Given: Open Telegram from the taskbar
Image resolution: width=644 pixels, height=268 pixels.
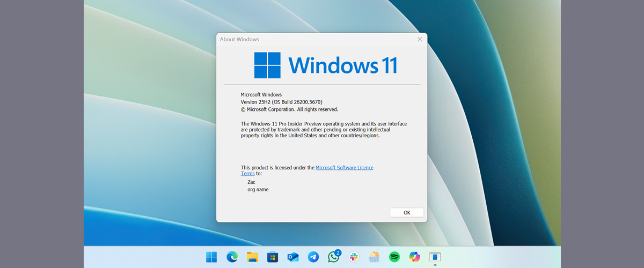Looking at the screenshot, I should pyautogui.click(x=313, y=257).
